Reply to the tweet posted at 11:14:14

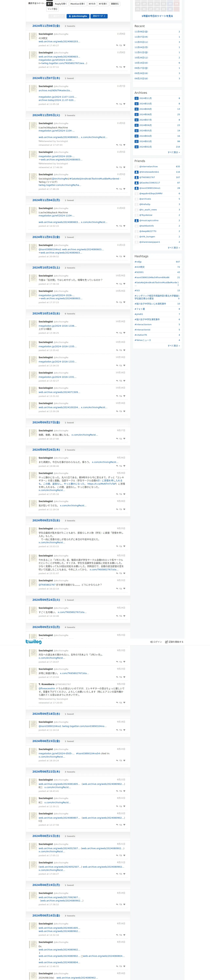point(117,730)
